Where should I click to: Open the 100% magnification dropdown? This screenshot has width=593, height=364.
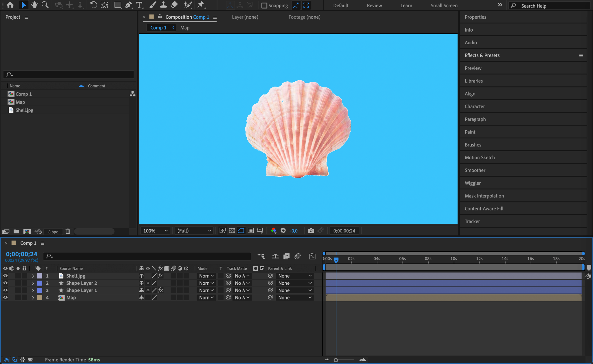(x=155, y=231)
